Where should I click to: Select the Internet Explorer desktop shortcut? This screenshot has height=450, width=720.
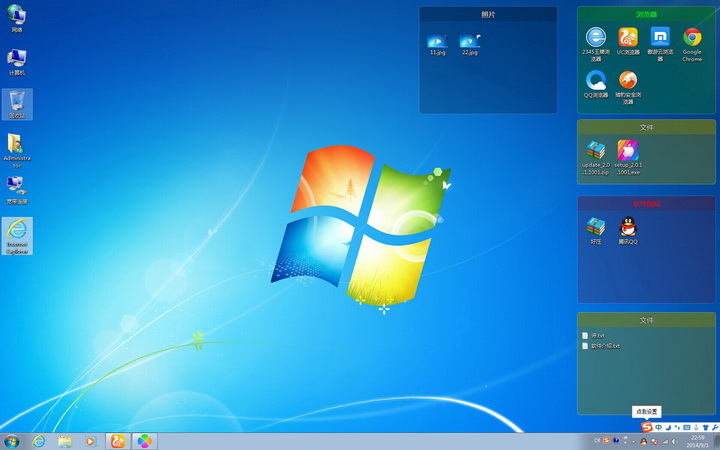coord(17,236)
